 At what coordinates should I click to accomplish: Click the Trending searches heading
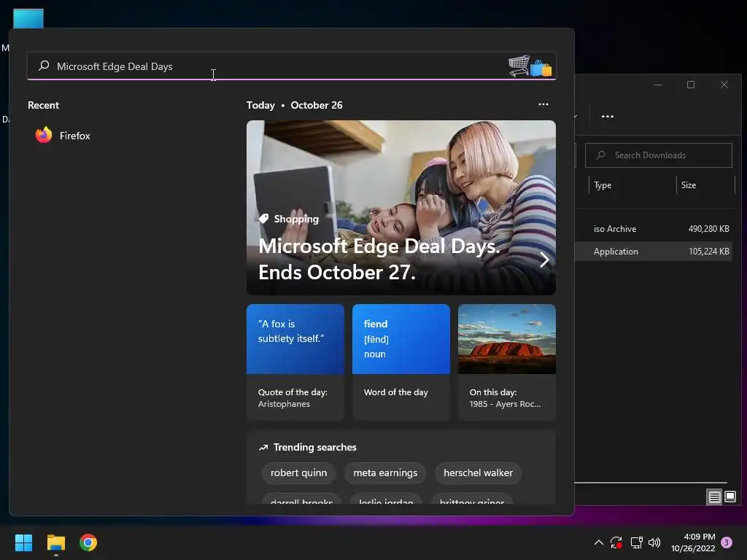pyautogui.click(x=315, y=447)
